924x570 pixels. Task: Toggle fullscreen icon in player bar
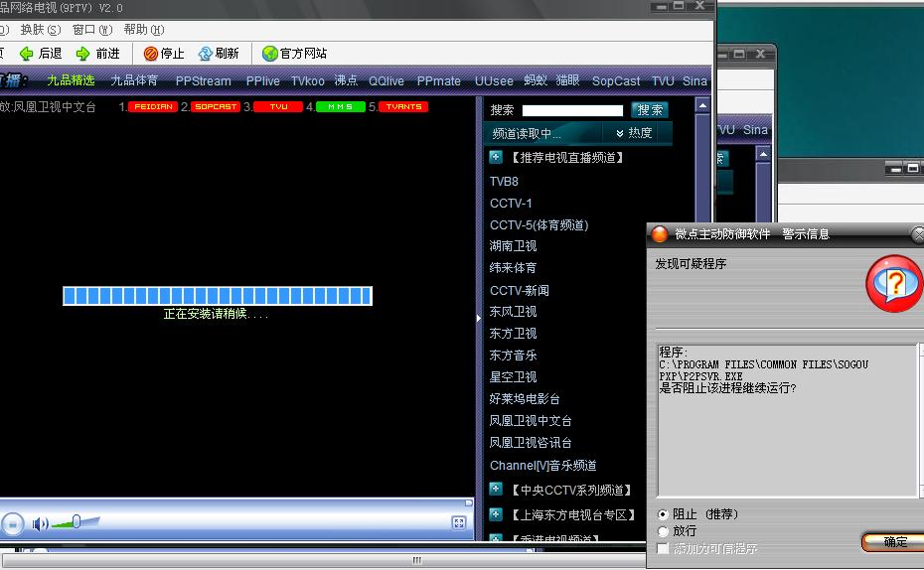(x=458, y=523)
